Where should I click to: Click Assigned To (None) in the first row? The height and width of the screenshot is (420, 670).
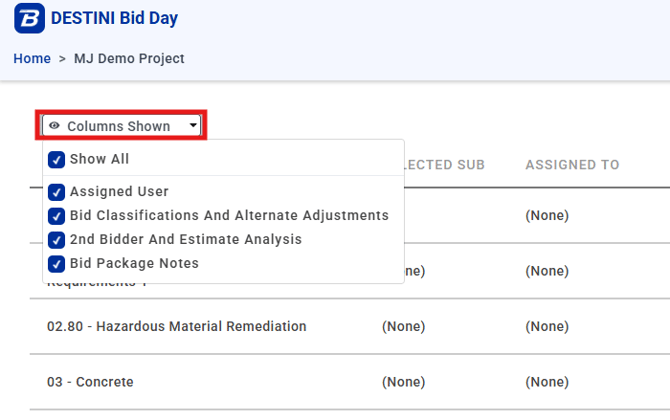click(x=547, y=215)
